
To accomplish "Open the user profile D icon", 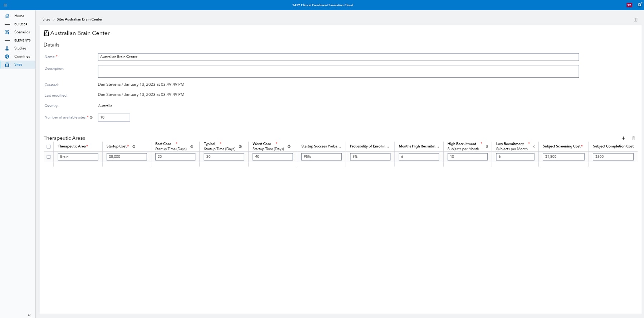I will click(x=640, y=5).
